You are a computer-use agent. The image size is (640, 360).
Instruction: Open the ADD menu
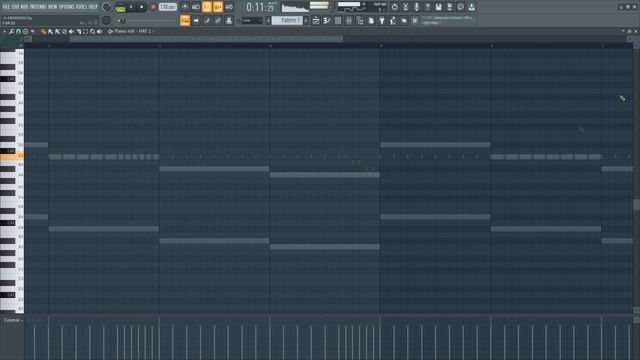24,7
